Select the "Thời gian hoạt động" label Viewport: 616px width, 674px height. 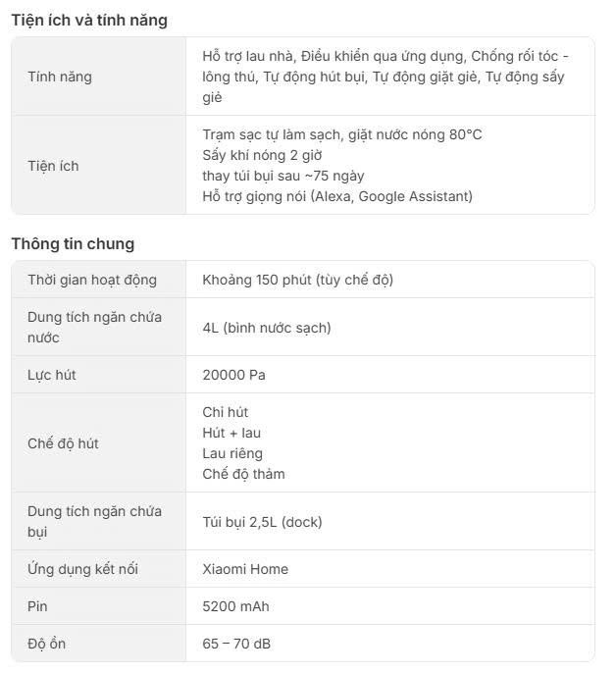click(92, 280)
